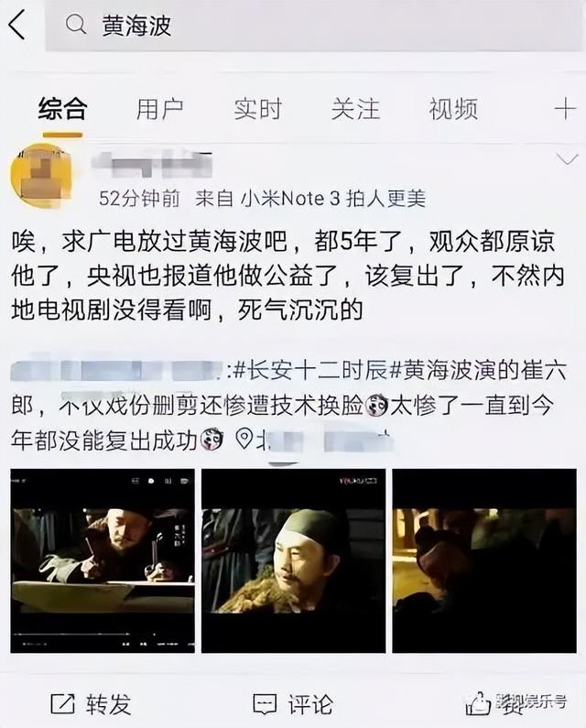Open the first thumbnail of man writing
The height and width of the screenshot is (728, 586).
pyautogui.click(x=103, y=560)
